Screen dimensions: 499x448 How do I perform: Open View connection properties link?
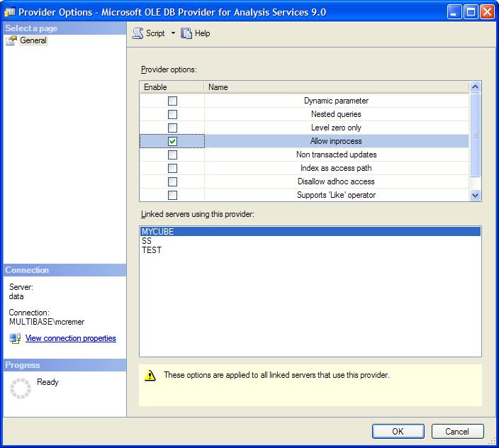pos(70,338)
